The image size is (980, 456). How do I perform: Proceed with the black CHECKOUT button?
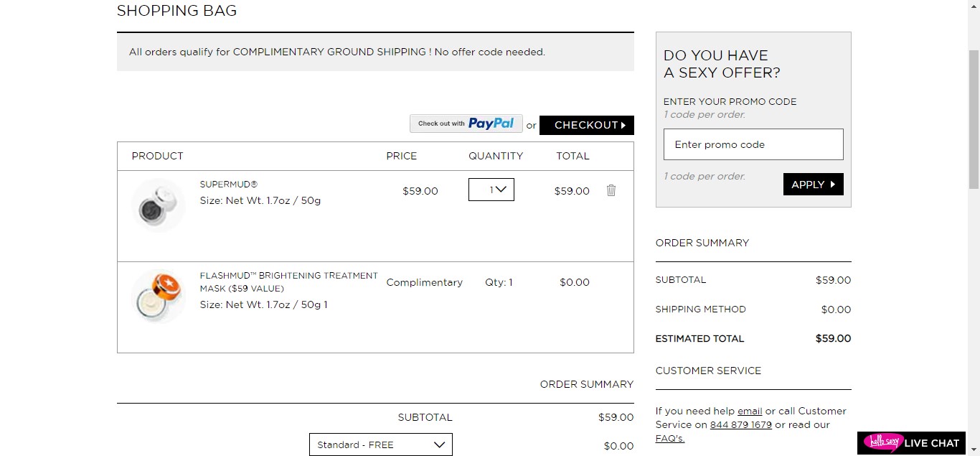click(x=587, y=125)
